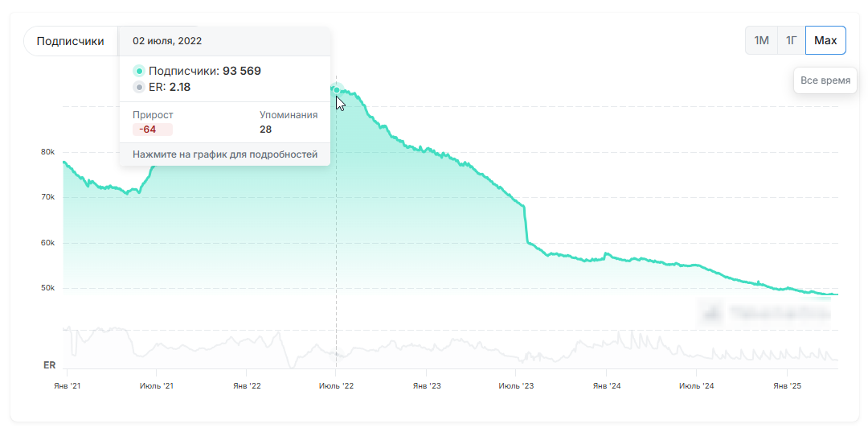
Task: Click the tooltip date '02 июля, 2022'
Action: [x=167, y=41]
